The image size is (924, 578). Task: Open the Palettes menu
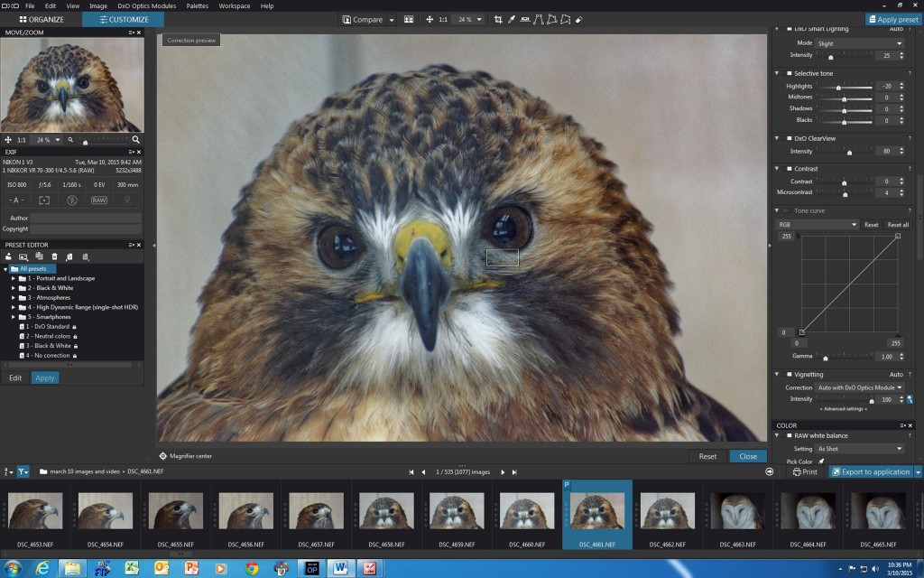(x=197, y=6)
